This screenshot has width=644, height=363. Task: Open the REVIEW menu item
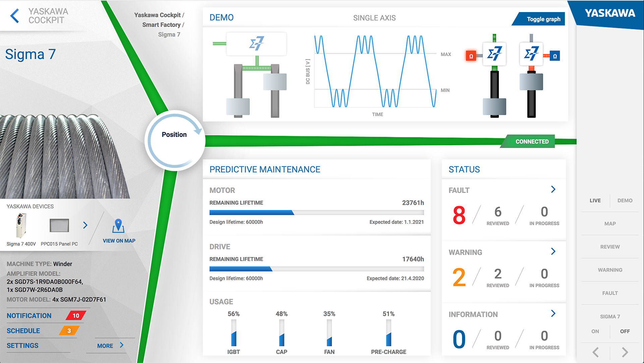(610, 247)
